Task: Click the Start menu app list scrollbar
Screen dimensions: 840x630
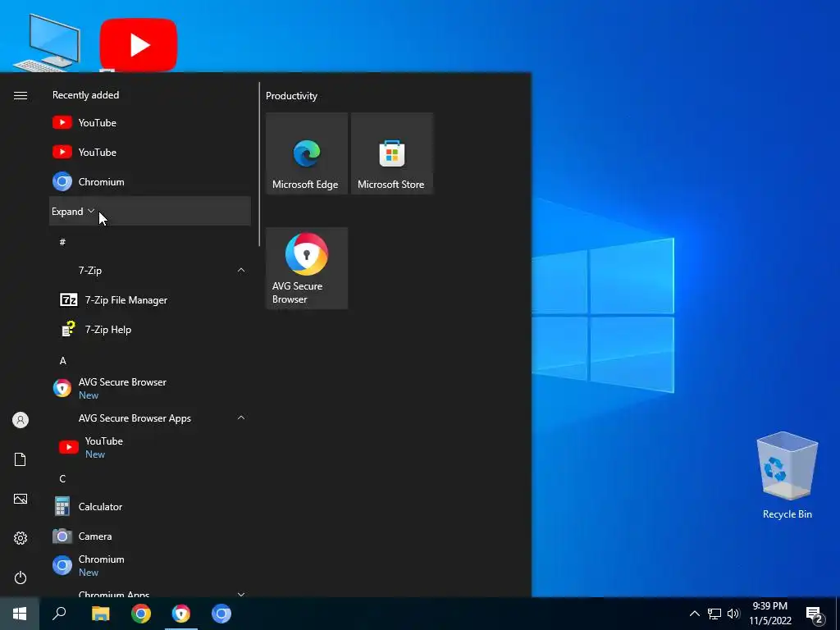Action: point(259,164)
